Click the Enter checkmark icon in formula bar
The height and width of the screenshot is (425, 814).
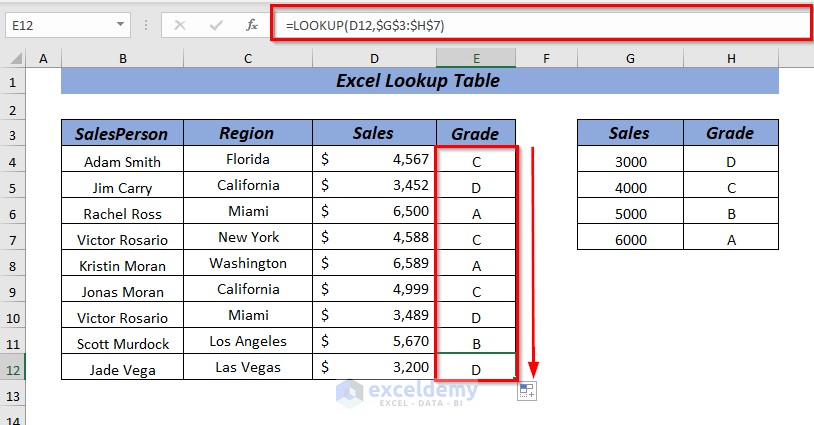click(216, 25)
